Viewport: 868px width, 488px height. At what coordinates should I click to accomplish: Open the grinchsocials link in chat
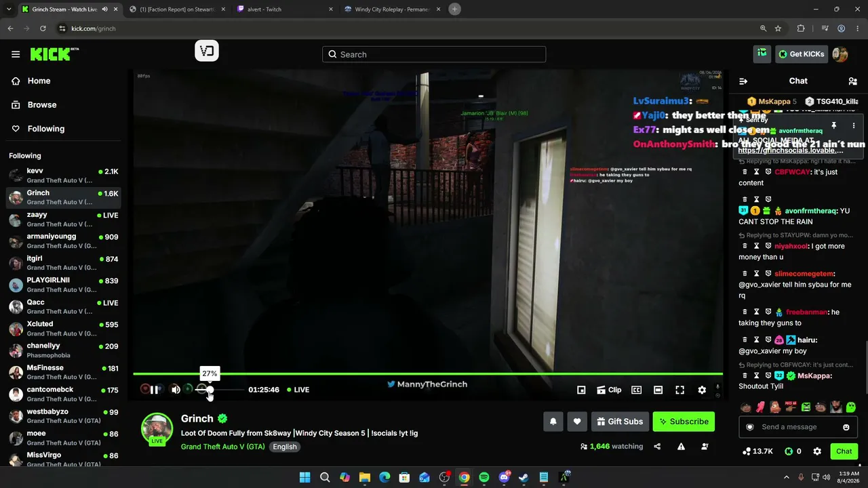[x=791, y=150]
